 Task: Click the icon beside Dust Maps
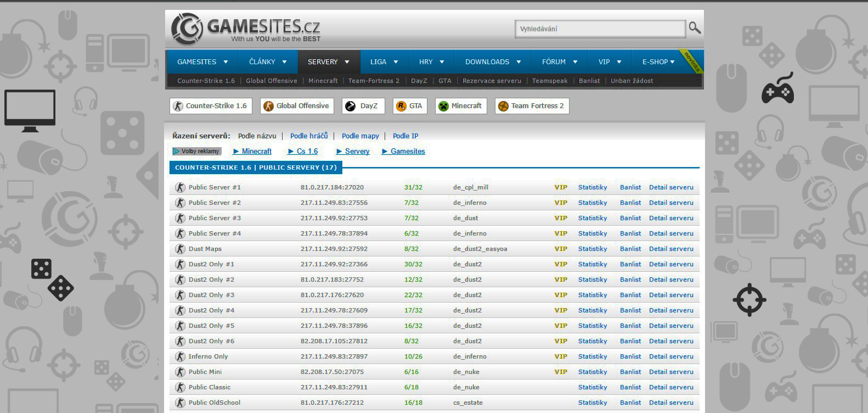(180, 249)
